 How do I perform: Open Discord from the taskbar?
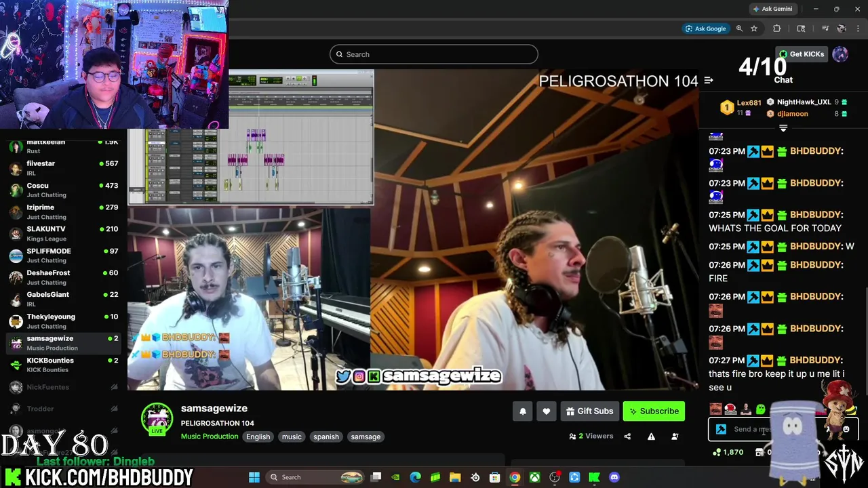(x=614, y=477)
